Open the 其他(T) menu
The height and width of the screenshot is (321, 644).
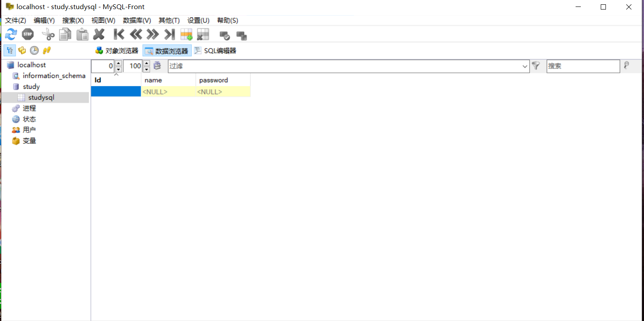click(x=169, y=20)
